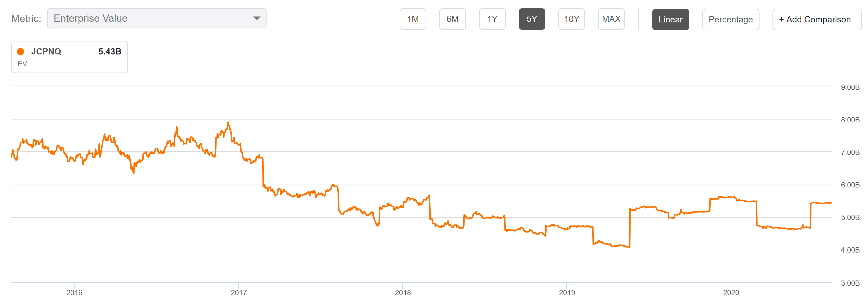Choose the 5Y time range
The image size is (868, 300).
532,19
